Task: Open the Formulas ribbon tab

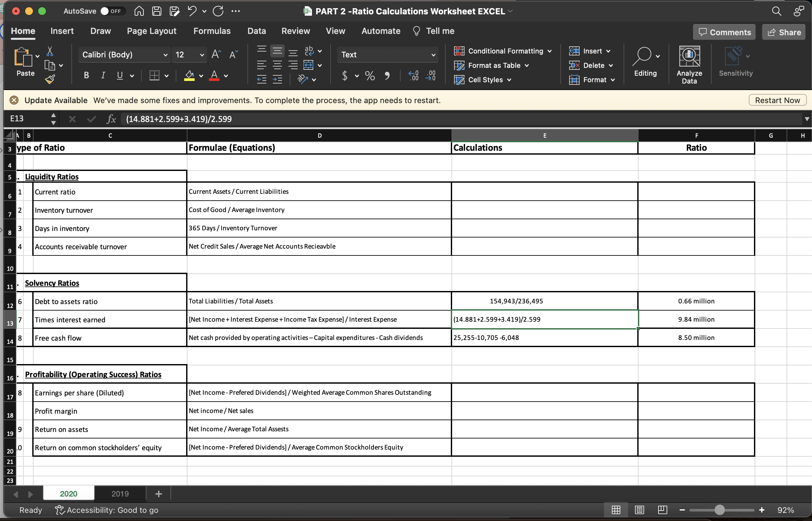Action: [212, 31]
